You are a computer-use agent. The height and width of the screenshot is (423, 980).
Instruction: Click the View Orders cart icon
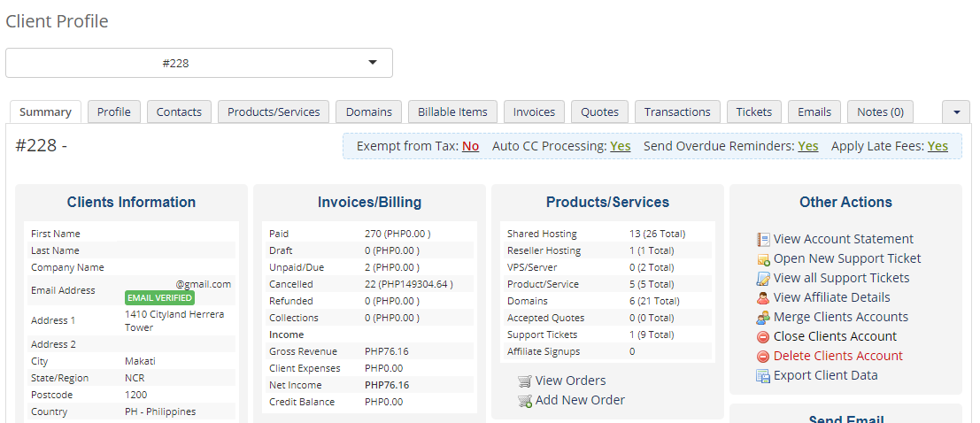pos(525,381)
